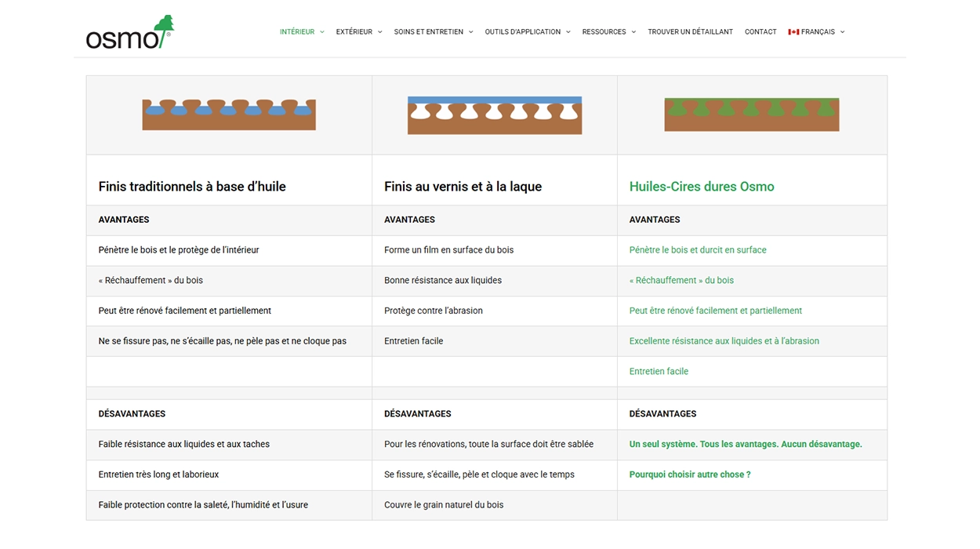Select the green text Pourquoi choisir autre chose ?
This screenshot has width=980, height=549.
coord(690,474)
